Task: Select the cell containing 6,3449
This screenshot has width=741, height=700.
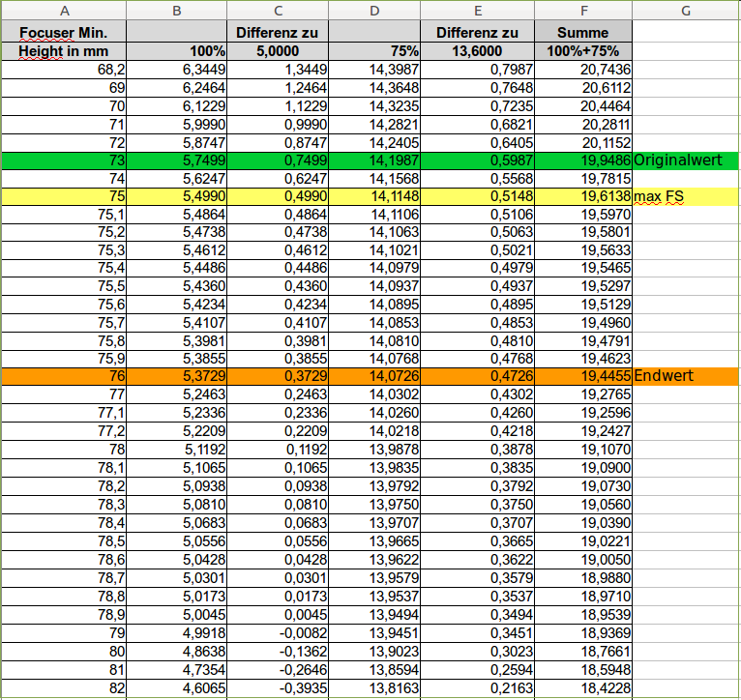Action: click(x=177, y=70)
